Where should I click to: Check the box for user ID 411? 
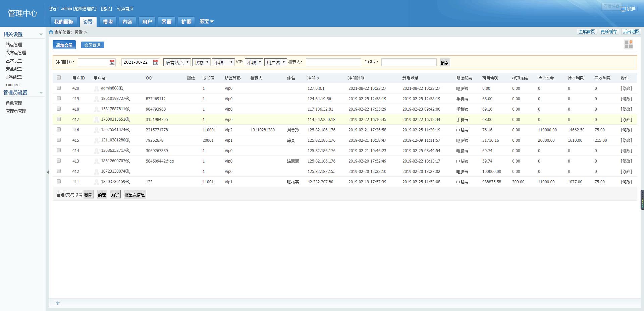(59, 181)
